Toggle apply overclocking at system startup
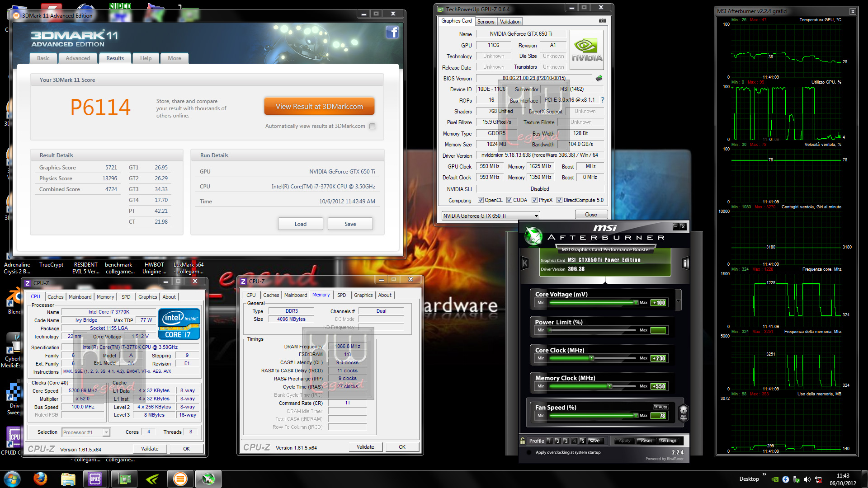868x488 pixels. point(528,452)
